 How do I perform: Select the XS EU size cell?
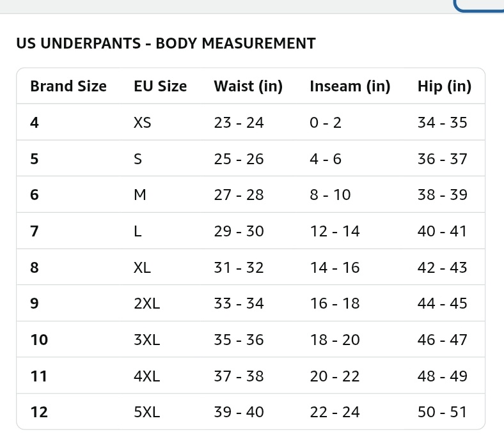point(143,122)
